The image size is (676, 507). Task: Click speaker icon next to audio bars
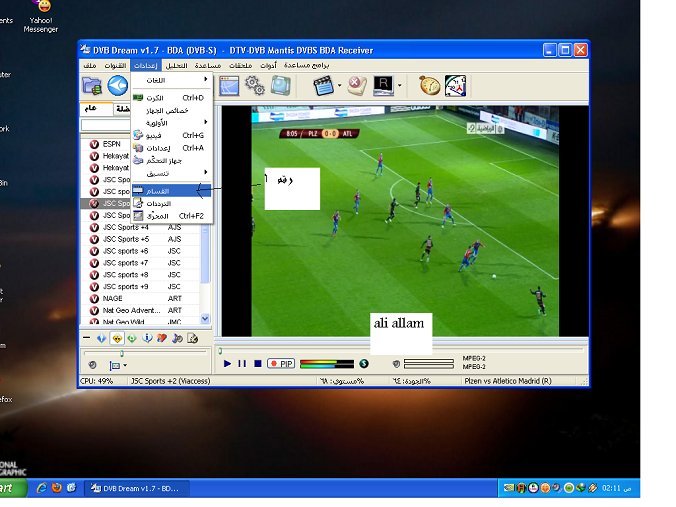click(396, 364)
